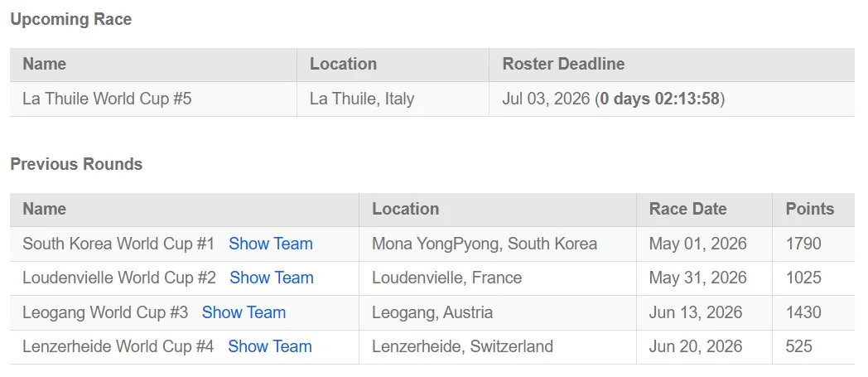
Task: Click the Race Date column header
Action: (x=687, y=210)
